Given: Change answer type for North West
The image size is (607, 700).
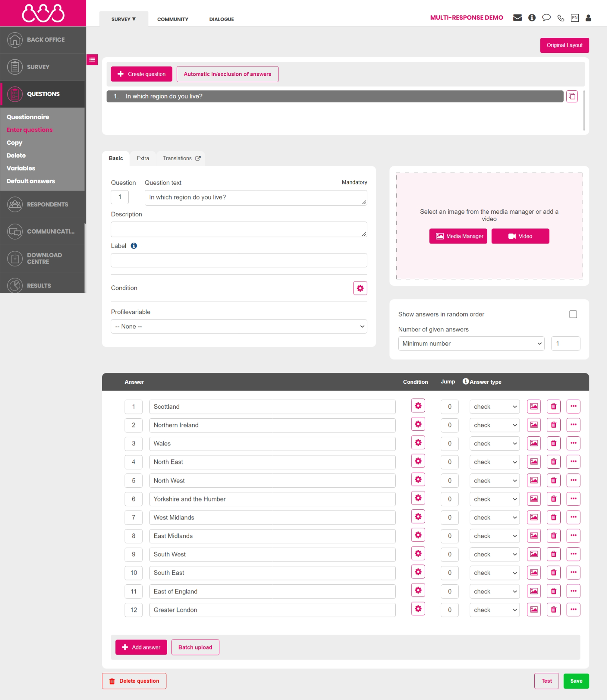Looking at the screenshot, I should pos(495,481).
